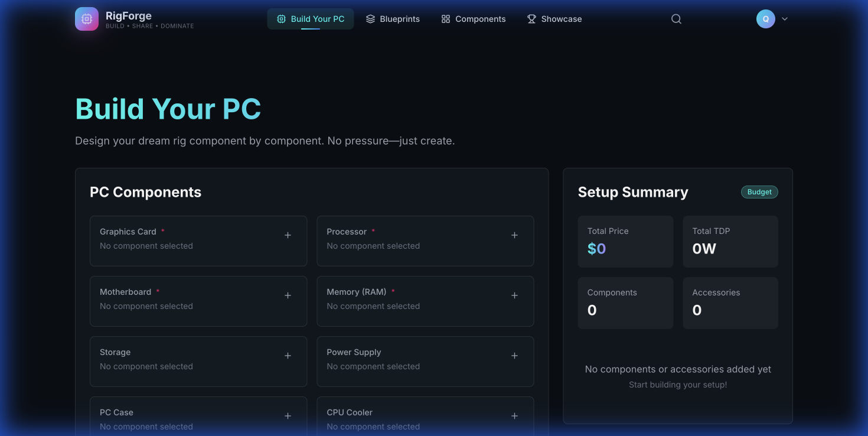This screenshot has height=436, width=868.
Task: Click the 'Start building your setup!' text
Action: [678, 385]
